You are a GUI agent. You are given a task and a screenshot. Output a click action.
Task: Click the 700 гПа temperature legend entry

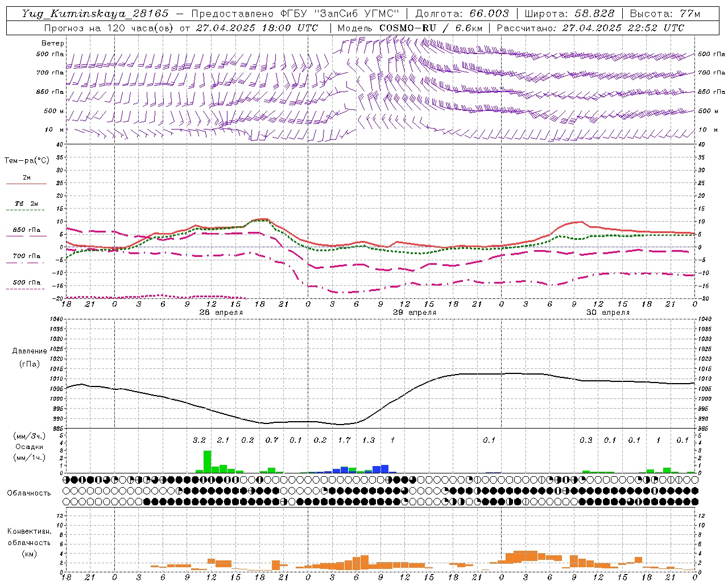26,259
